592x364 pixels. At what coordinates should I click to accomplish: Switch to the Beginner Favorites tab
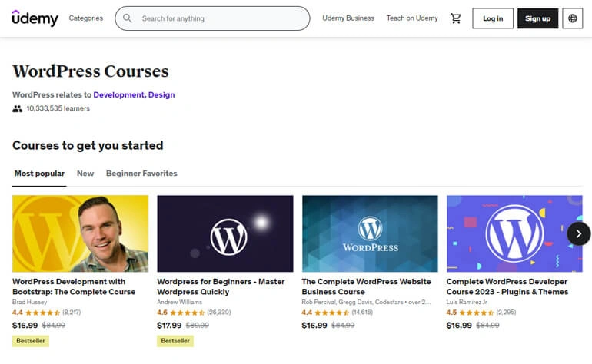tap(141, 174)
